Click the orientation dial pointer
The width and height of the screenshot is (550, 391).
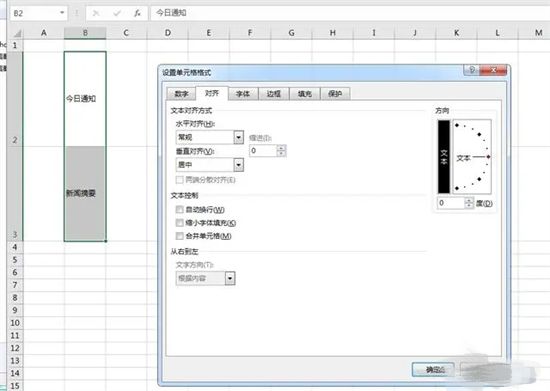pos(488,157)
